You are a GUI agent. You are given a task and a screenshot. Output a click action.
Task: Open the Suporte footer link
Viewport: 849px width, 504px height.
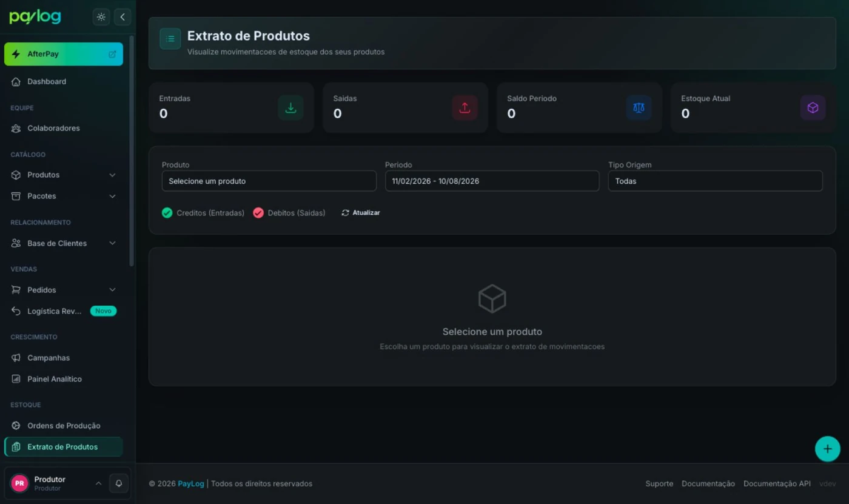click(x=659, y=484)
